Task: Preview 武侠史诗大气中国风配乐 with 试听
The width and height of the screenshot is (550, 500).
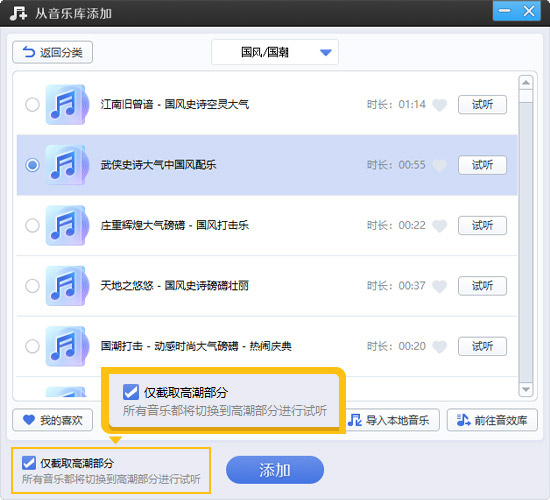Action: (x=482, y=165)
